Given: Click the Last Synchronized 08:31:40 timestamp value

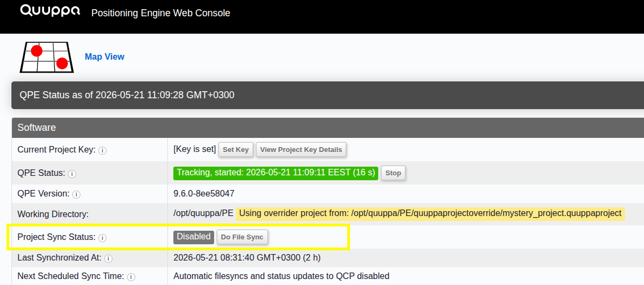Looking at the screenshot, I should [x=247, y=258].
